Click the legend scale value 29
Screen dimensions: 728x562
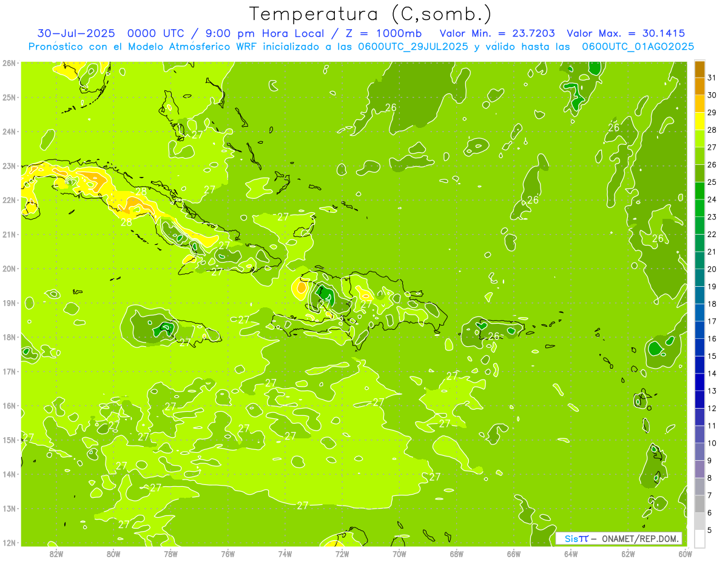coord(712,113)
